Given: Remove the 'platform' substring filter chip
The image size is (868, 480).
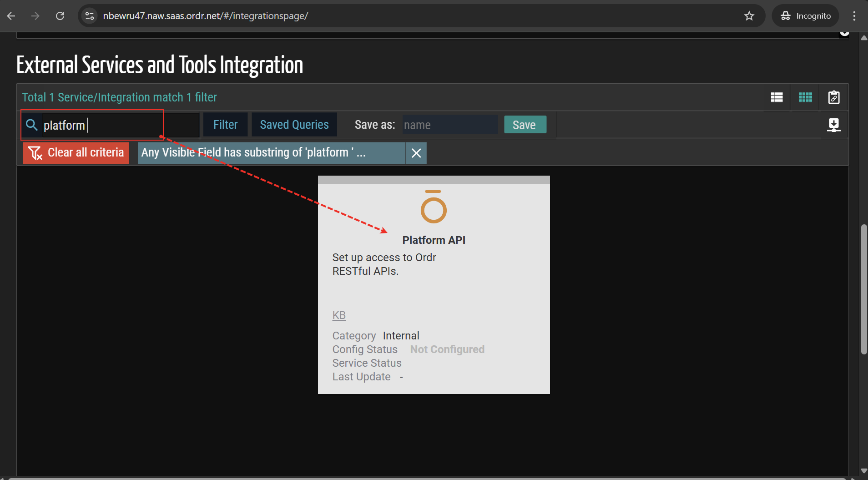Looking at the screenshot, I should (x=416, y=153).
